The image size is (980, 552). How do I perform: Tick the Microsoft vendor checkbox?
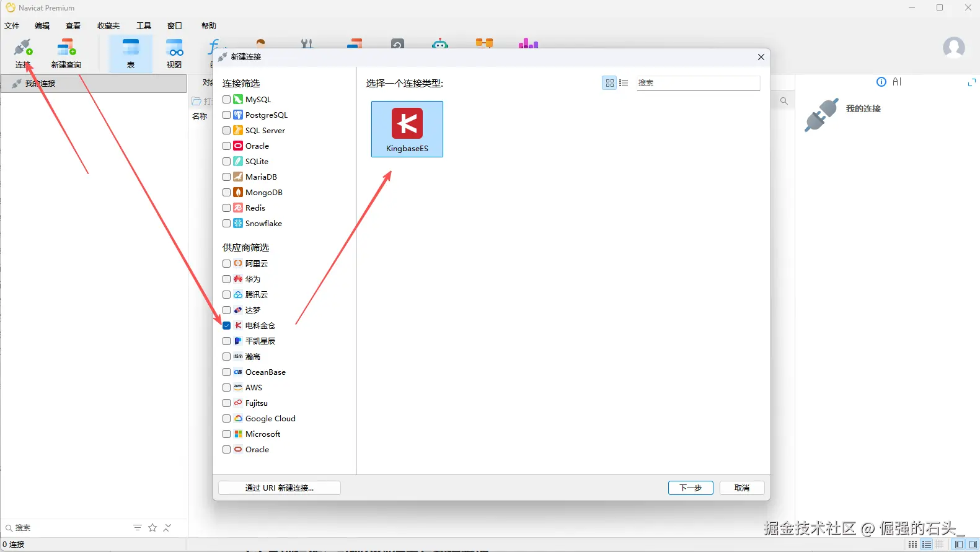(x=227, y=434)
